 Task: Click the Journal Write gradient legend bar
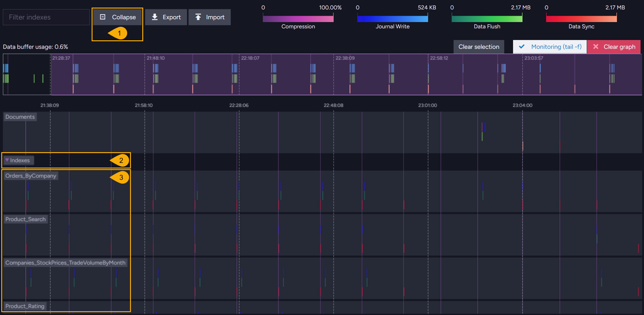click(x=393, y=18)
